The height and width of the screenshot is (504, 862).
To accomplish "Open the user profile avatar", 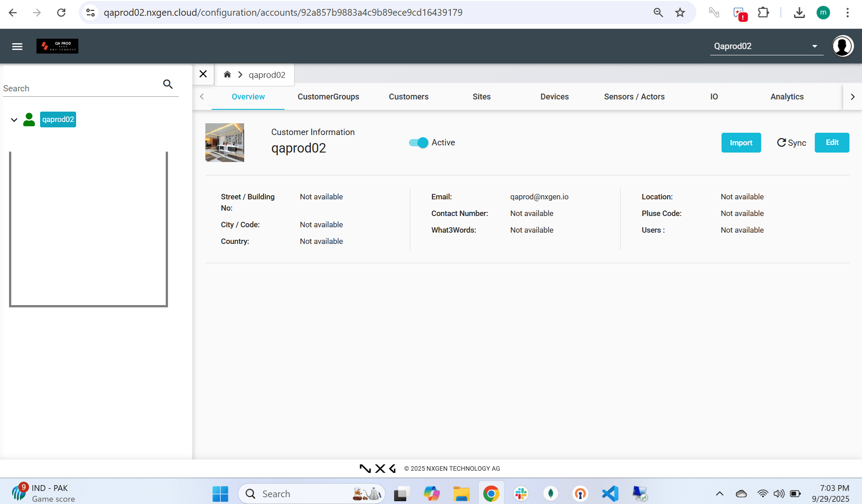I will click(843, 46).
